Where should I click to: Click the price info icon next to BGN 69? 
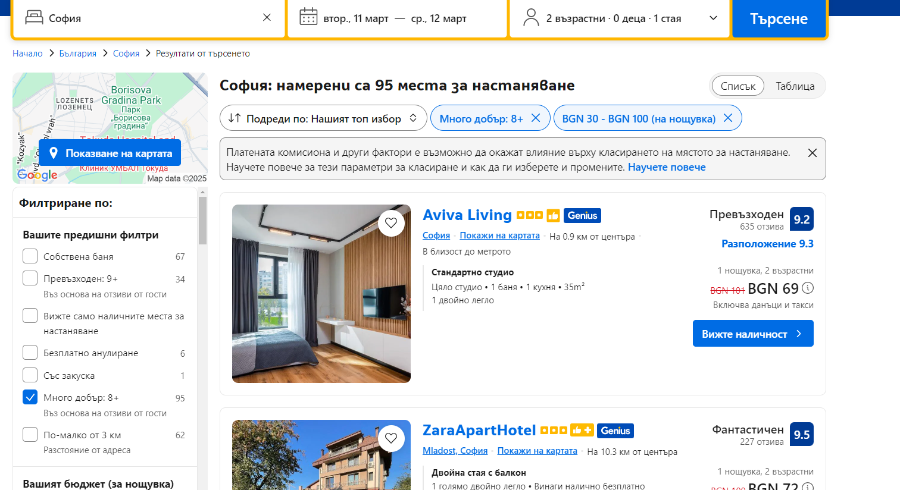(x=808, y=288)
